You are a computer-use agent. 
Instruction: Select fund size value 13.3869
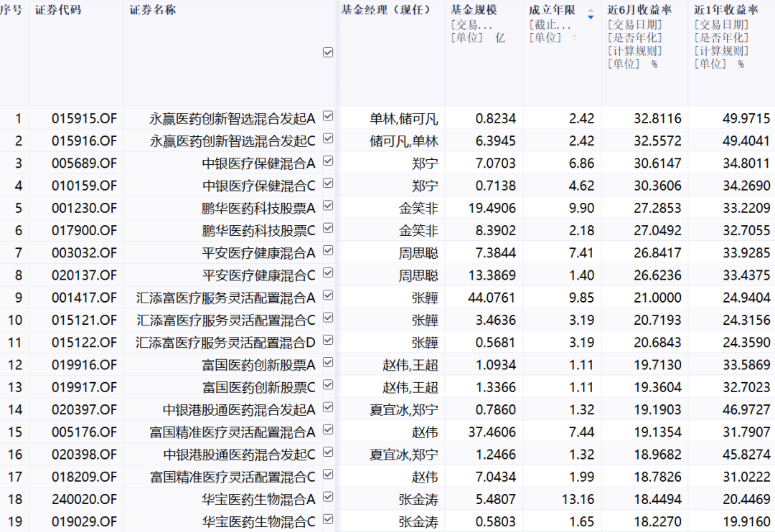492,275
